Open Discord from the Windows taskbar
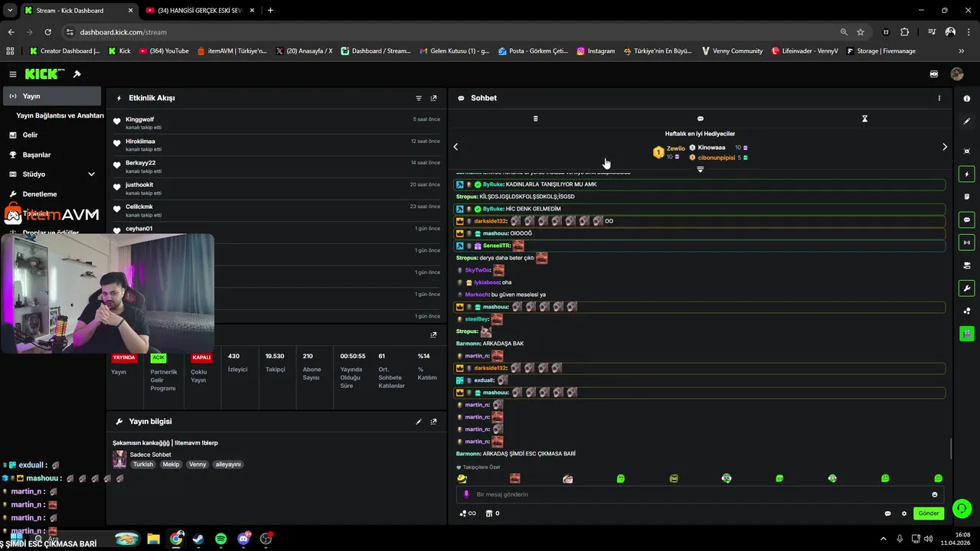The image size is (980, 551). 243,539
